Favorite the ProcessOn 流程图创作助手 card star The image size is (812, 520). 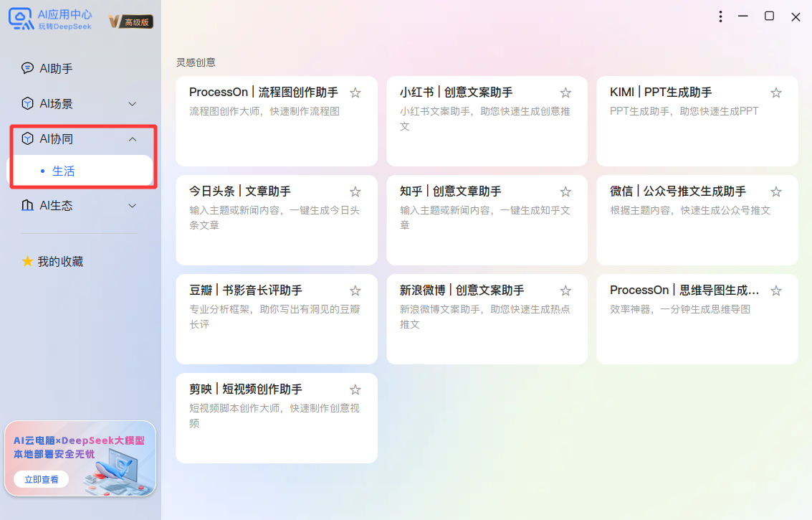(x=355, y=93)
